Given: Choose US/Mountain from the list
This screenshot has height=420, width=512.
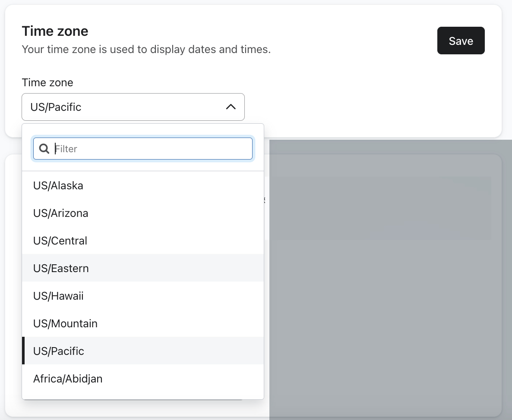Looking at the screenshot, I should (65, 323).
